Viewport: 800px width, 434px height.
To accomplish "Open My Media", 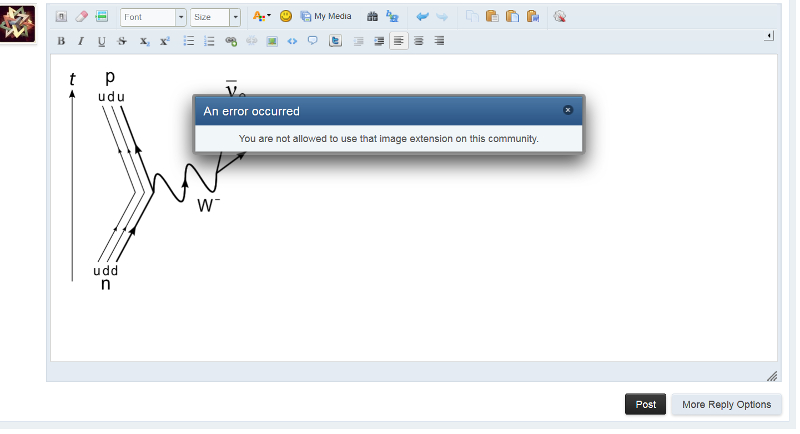I will click(326, 17).
